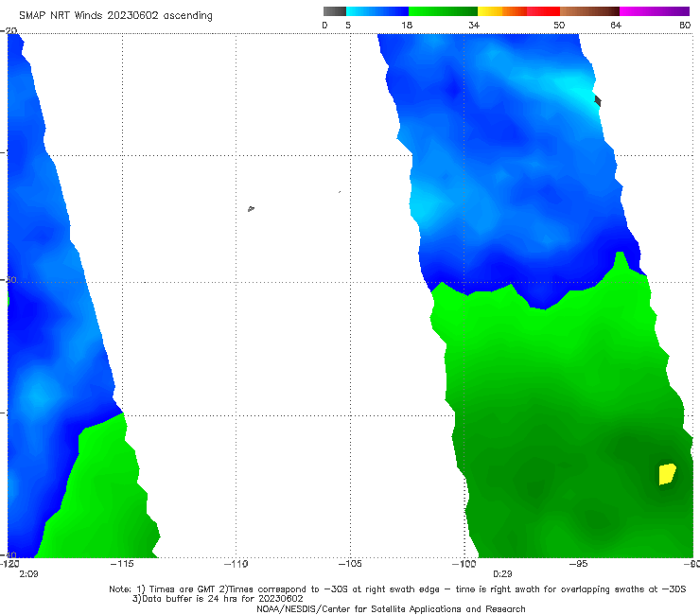
Task: Click the color scale label '18'
Action: pyautogui.click(x=407, y=25)
